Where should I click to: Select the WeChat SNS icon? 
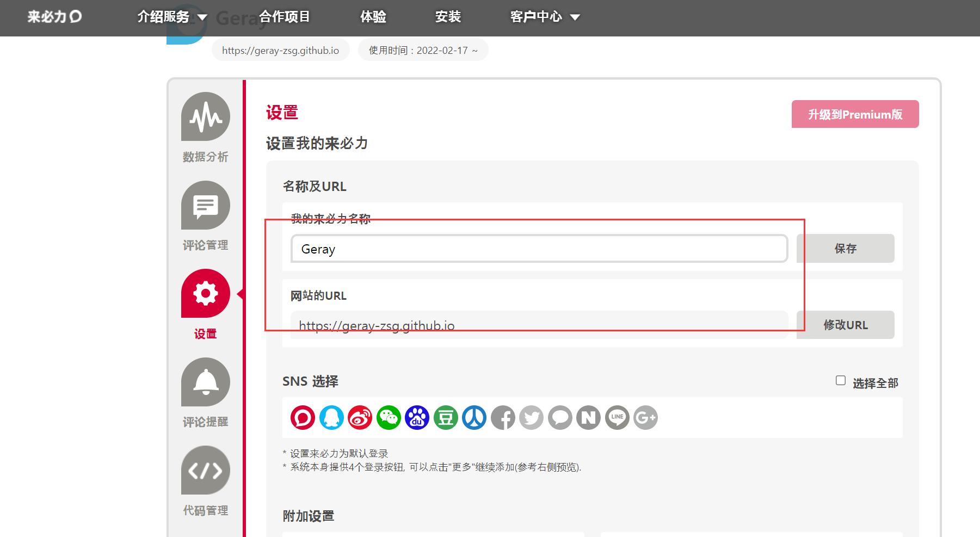(389, 418)
